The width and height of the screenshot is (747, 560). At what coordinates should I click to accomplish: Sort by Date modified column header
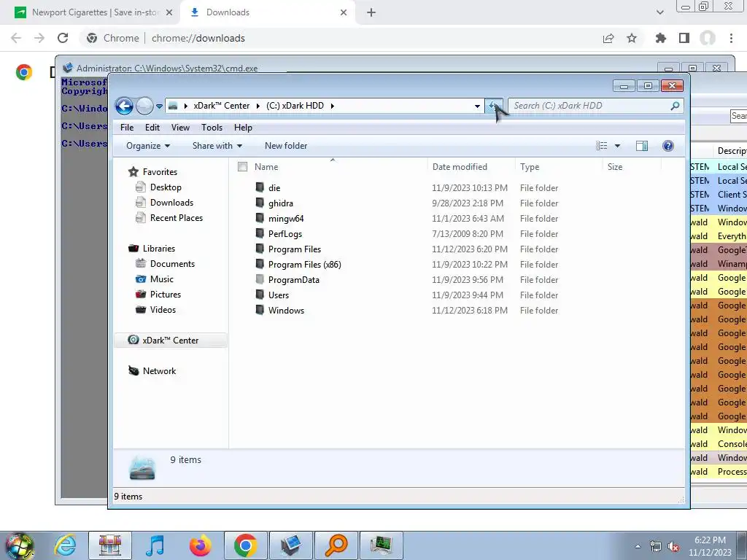[460, 167]
